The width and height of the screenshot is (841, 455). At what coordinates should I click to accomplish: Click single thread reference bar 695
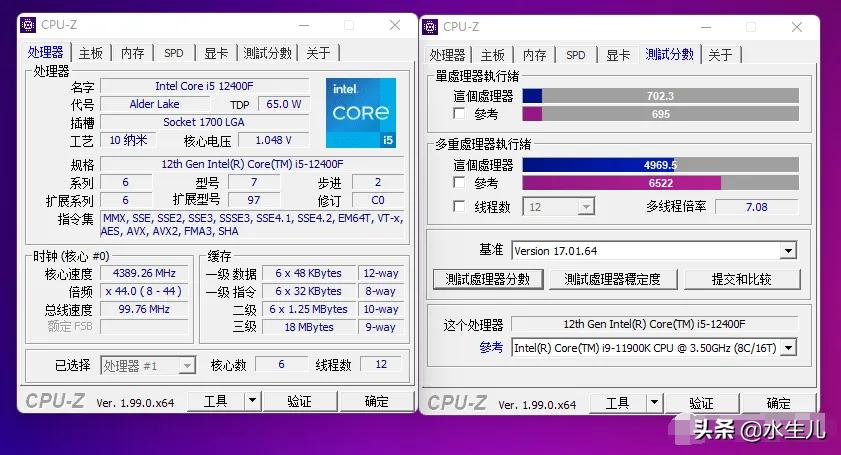[x=660, y=114]
